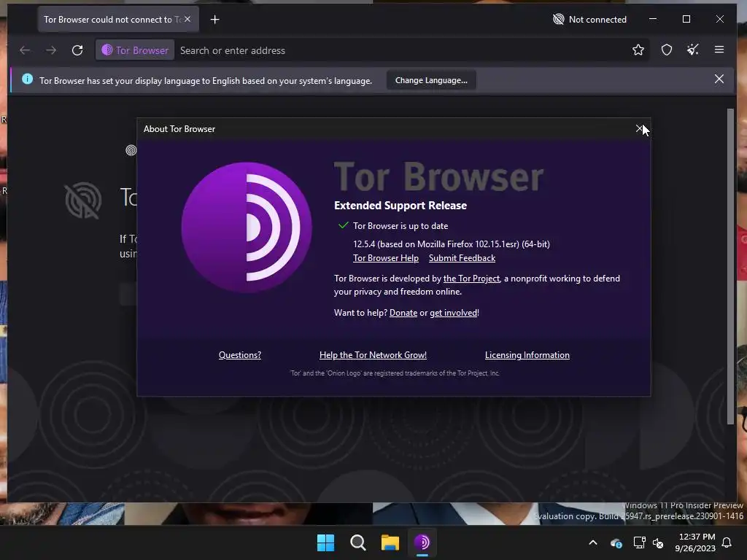Close the About Tor Browser dialog
This screenshot has width=747, height=560.
tap(639, 128)
